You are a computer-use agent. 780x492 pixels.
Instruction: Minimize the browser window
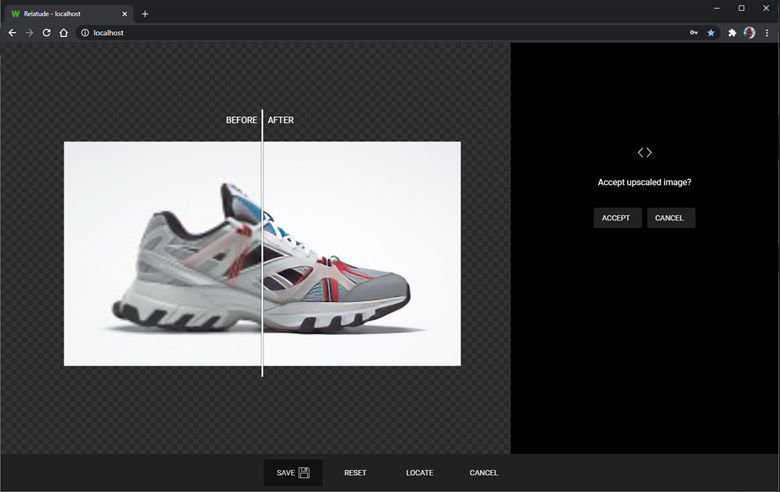pos(717,8)
